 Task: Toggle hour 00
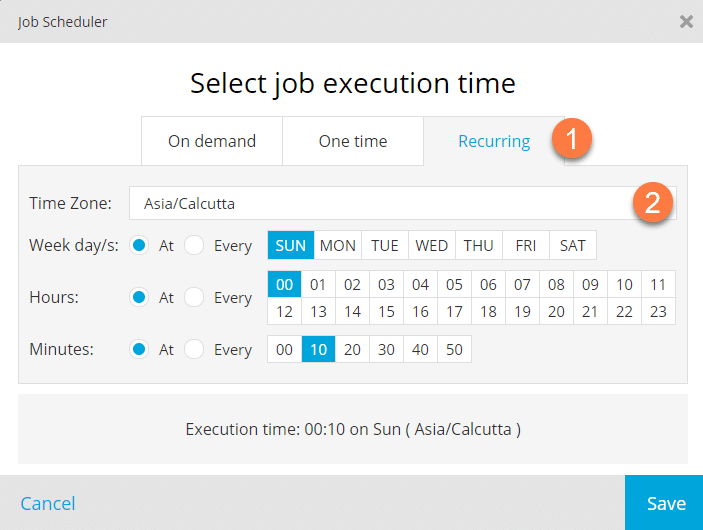click(x=284, y=284)
